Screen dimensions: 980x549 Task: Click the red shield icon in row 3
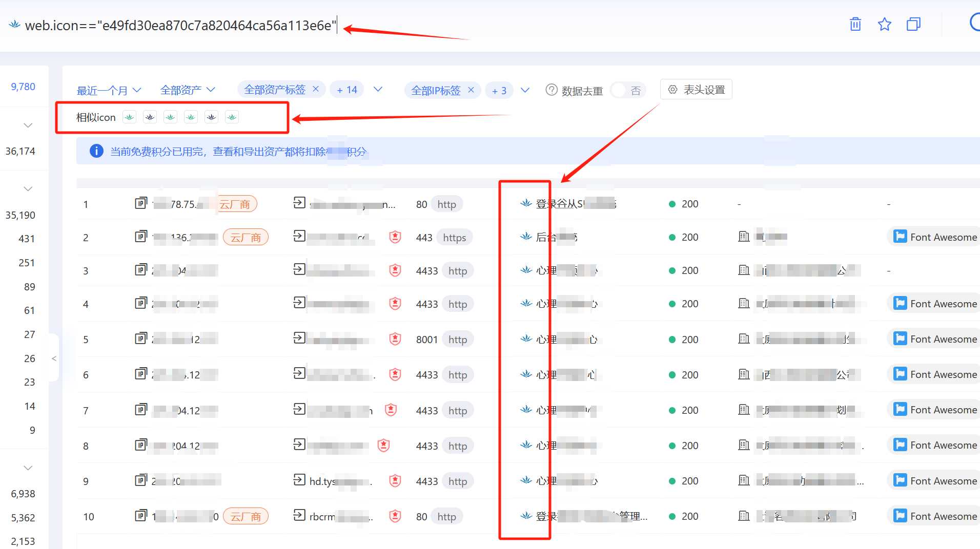[x=395, y=270]
